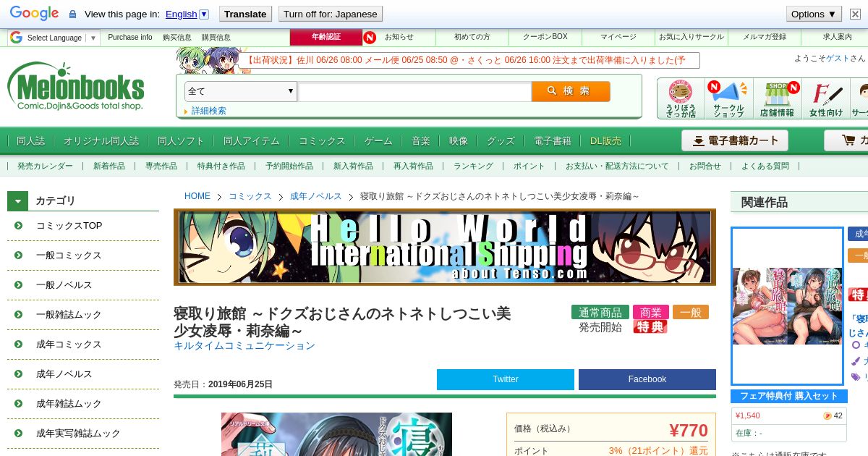This screenshot has height=456, width=868.
Task: Click the Melonbooks logo
Action: coord(76,86)
